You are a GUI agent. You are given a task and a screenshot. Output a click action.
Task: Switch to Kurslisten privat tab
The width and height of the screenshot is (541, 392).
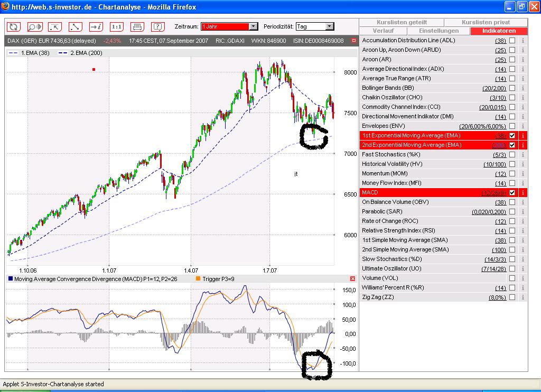[486, 22]
